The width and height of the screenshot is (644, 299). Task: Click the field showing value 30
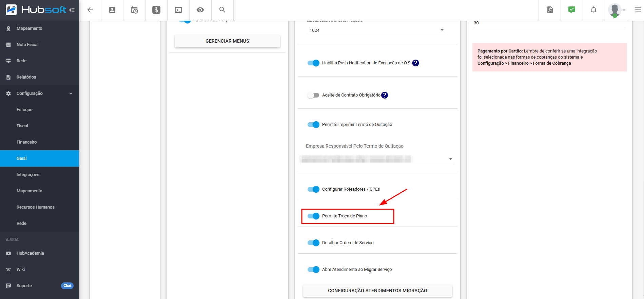(549, 23)
